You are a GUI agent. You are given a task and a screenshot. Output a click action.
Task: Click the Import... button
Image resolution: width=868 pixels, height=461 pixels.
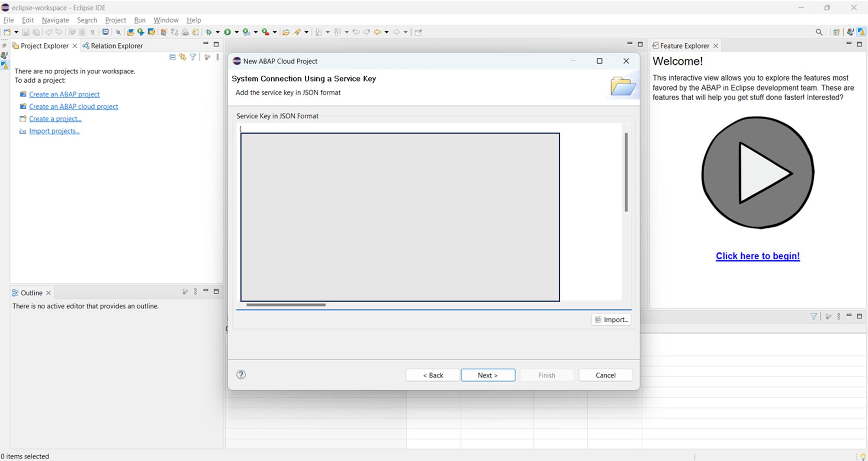[611, 320]
